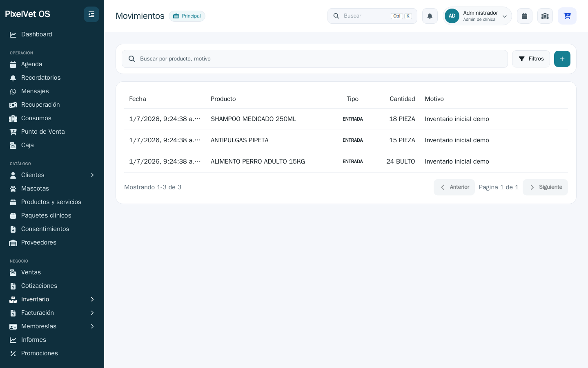The image size is (588, 368).
Task: Click the Siguiente pagination button
Action: tap(545, 187)
